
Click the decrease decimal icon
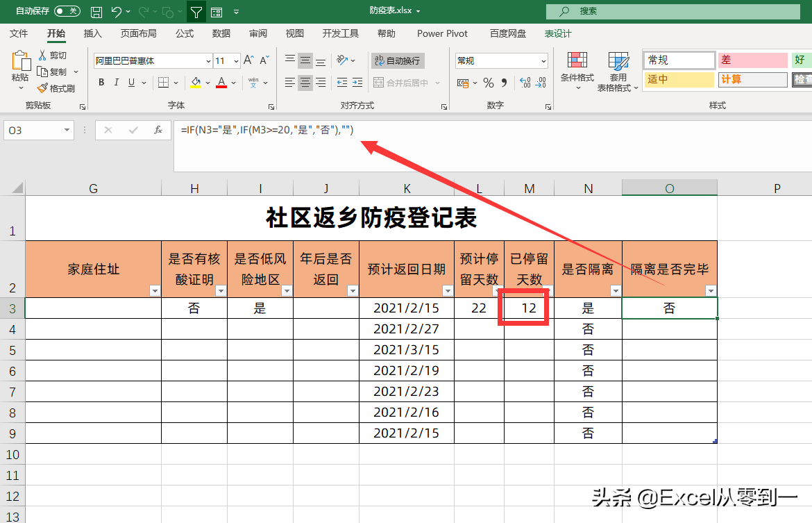point(541,83)
